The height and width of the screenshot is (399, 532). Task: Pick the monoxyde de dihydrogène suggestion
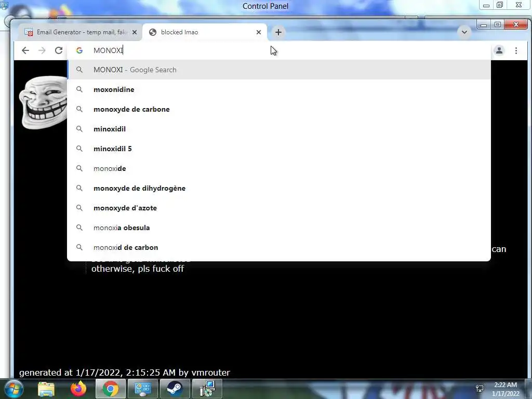click(x=279, y=188)
